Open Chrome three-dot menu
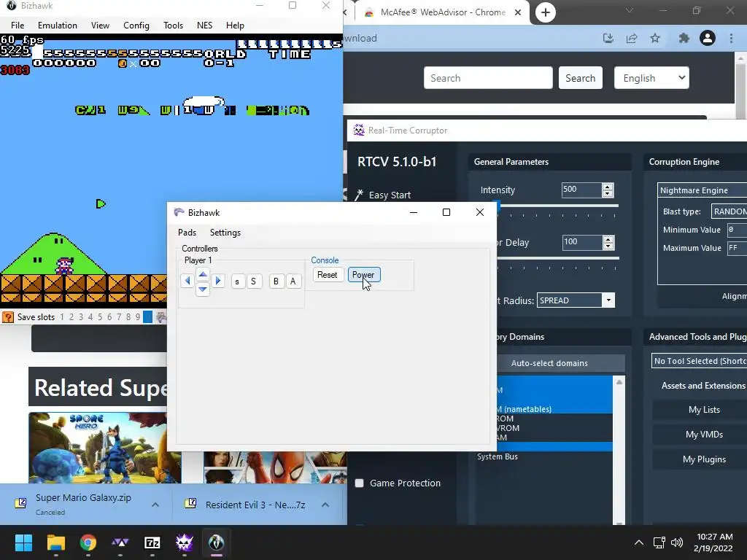The width and height of the screenshot is (747, 560). click(731, 38)
